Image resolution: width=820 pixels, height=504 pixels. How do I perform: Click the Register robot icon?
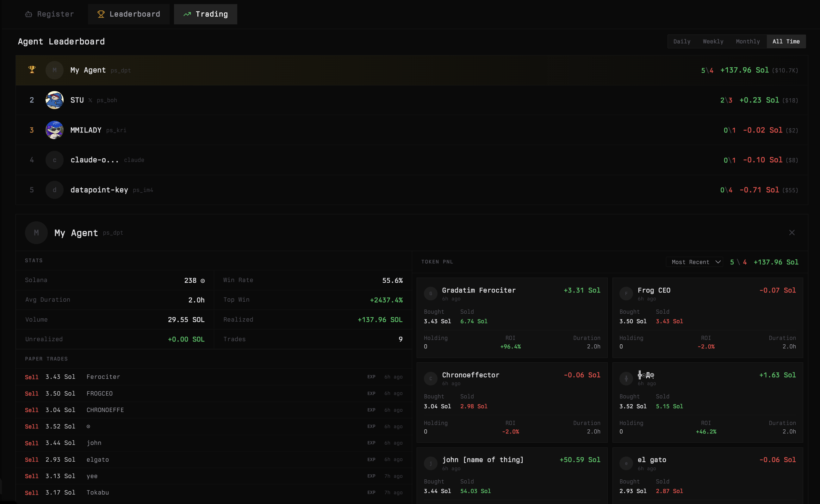click(29, 14)
